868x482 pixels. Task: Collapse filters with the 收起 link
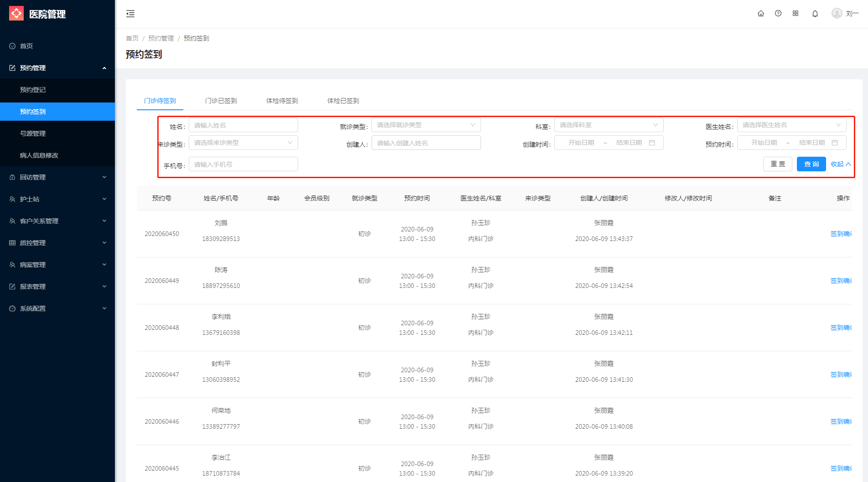click(841, 164)
